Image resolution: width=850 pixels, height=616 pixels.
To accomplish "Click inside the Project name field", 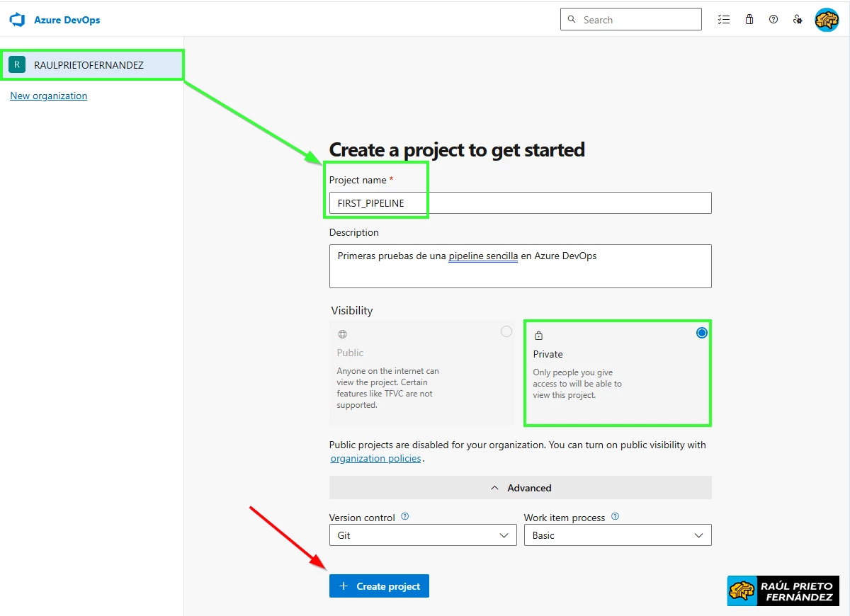I will pos(520,203).
